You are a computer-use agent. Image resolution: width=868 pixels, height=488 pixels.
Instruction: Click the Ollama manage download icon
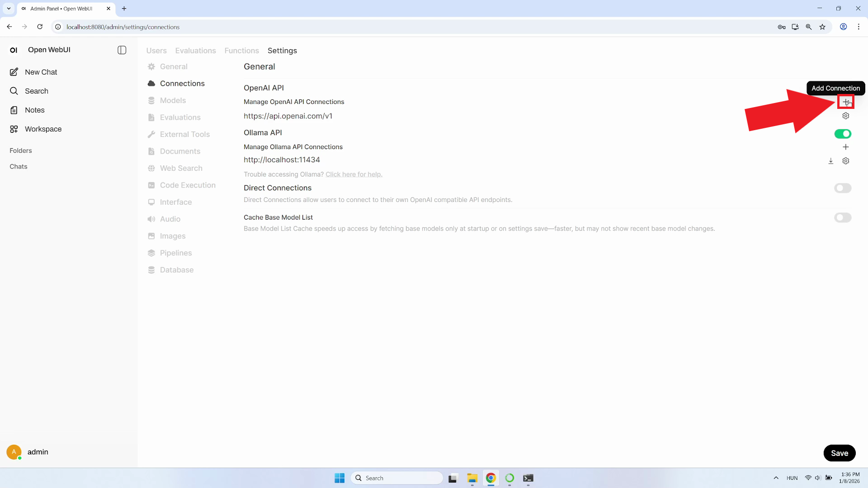tap(830, 161)
